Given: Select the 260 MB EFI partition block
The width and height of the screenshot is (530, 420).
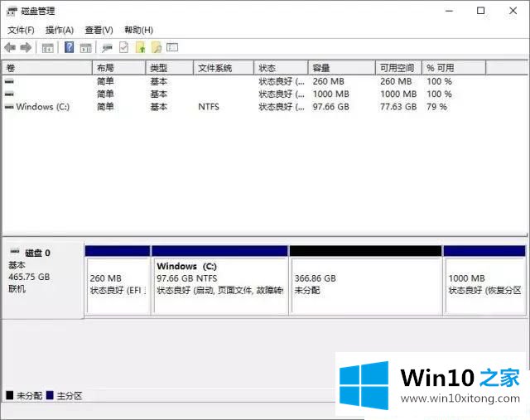Looking at the screenshot, I should (118, 281).
